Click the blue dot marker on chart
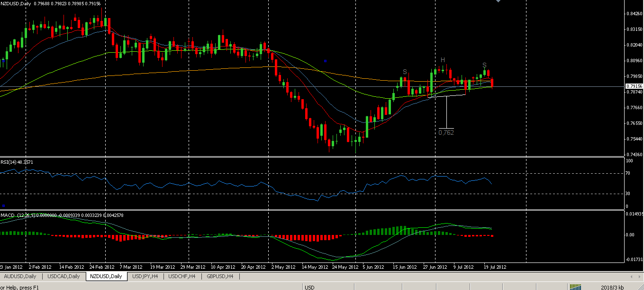The width and height of the screenshot is (644, 290). point(326,61)
